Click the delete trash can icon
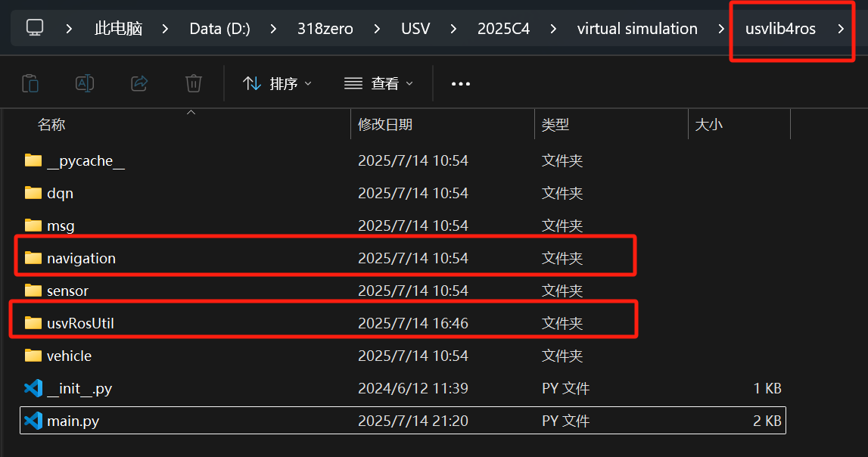Image resolution: width=868 pixels, height=457 pixels. coord(194,83)
